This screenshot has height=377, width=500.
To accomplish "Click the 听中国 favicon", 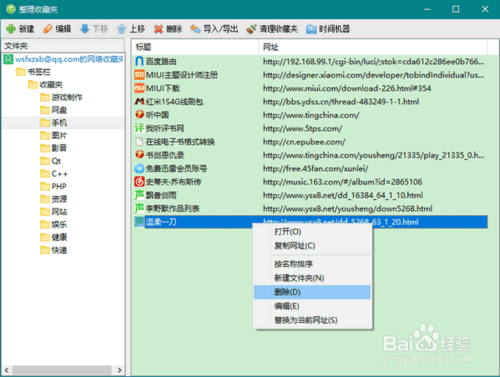I will (139, 115).
